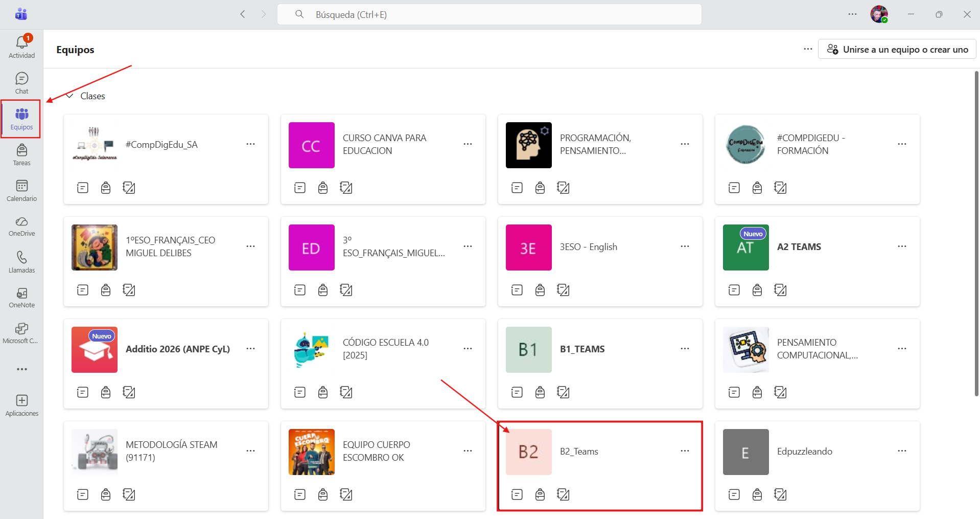Click the page icon on PROGRAMACIÓN, PENSAMIENTO card

pos(517,188)
